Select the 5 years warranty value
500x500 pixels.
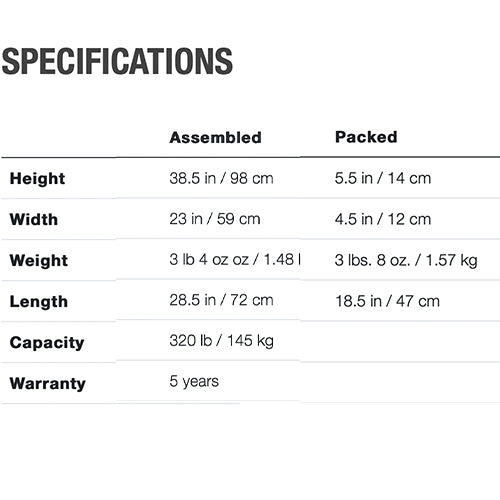194,381
